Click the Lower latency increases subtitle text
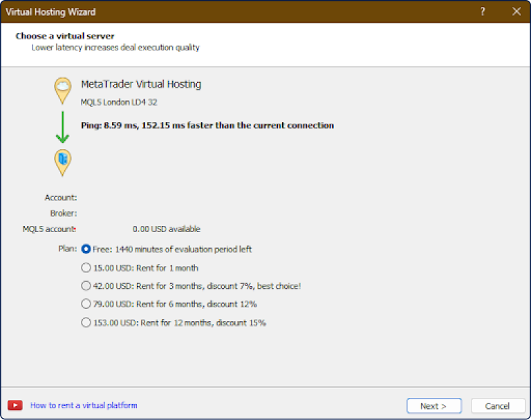 [115, 48]
